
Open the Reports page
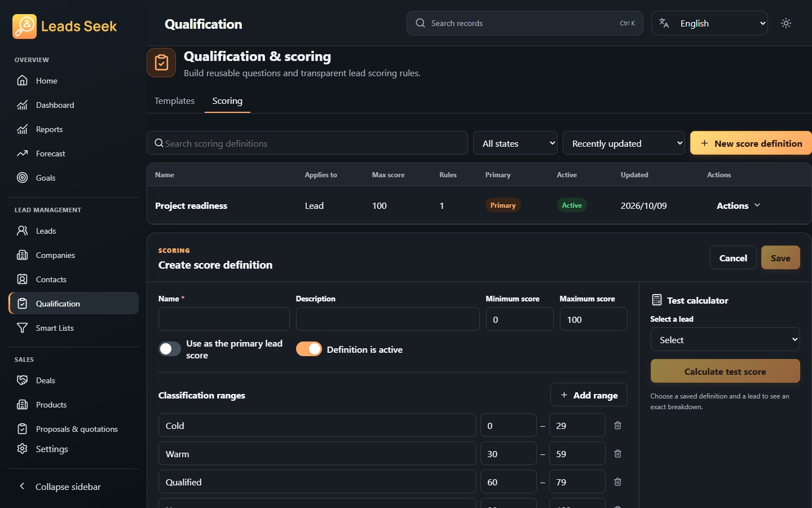pyautogui.click(x=73, y=129)
